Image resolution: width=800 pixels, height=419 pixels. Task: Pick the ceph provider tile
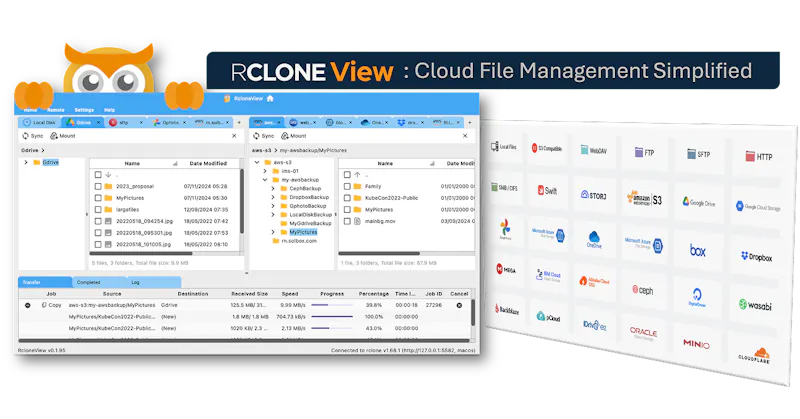643,290
